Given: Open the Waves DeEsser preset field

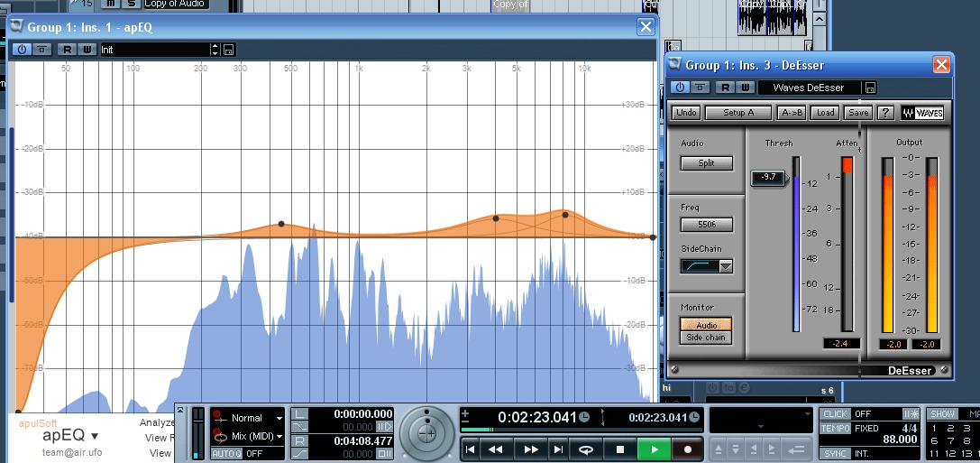Looking at the screenshot, I should point(809,88).
